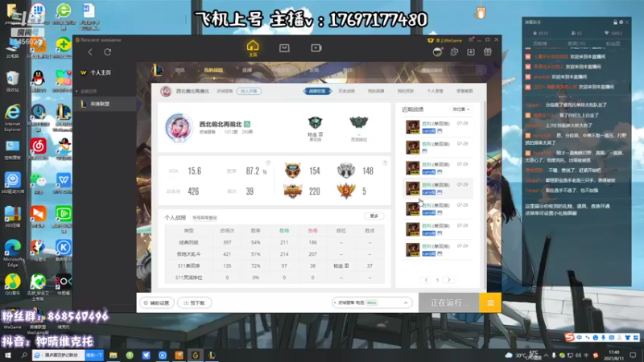Open File Explorer in the taskbar
The height and width of the screenshot is (362, 644).
[x=114, y=355]
